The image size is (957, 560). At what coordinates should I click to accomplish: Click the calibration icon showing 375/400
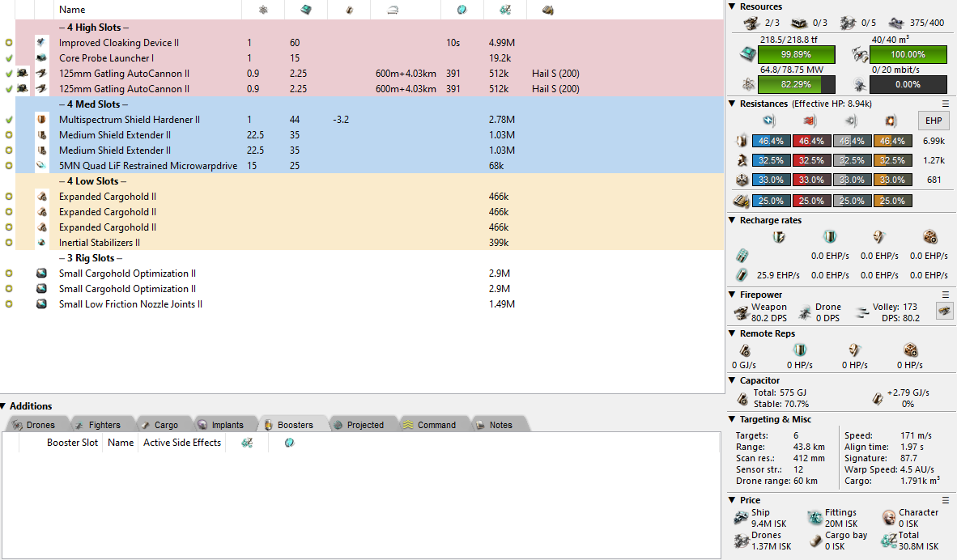click(896, 23)
